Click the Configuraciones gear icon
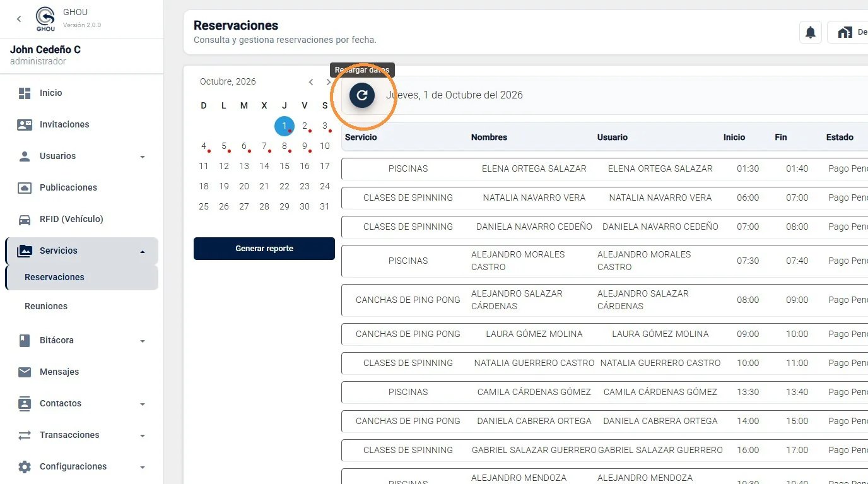 25,467
